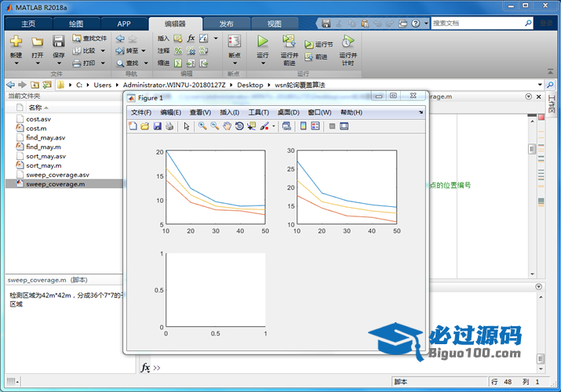Click the Run and Time icon

tap(348, 42)
